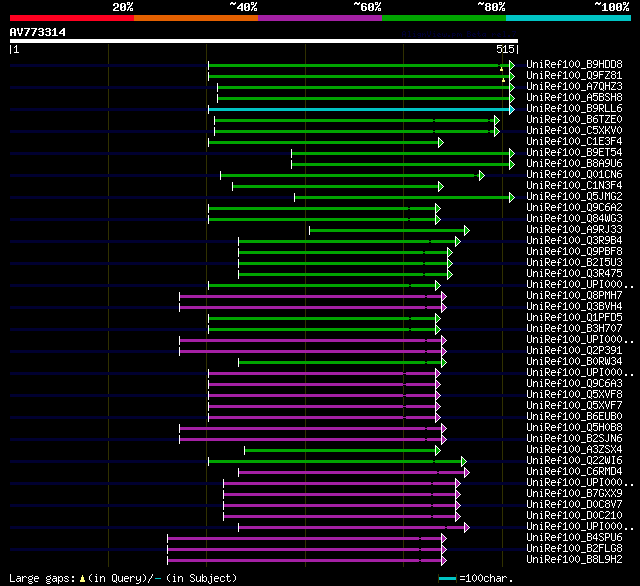Viewport: 640px width, 586px height.
Task: Select the UniRef100_Q2P391 label
Action: (x=574, y=351)
